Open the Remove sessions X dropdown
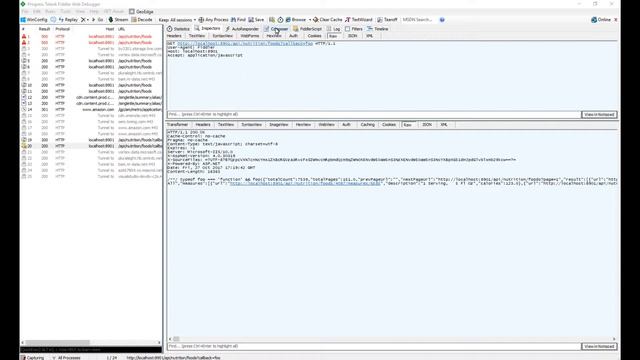This screenshot has height=360, width=640. point(85,20)
